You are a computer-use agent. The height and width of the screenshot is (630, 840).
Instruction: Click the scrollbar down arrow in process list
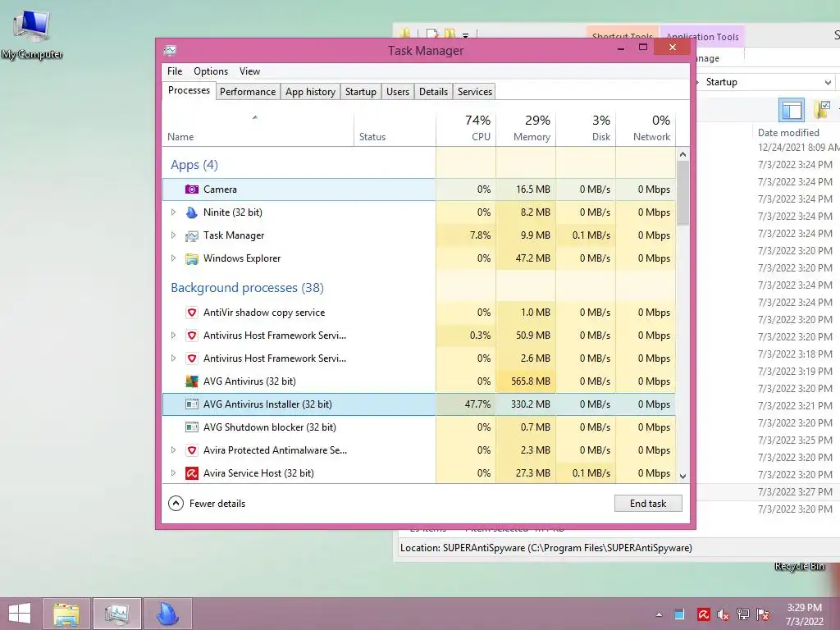tap(682, 476)
